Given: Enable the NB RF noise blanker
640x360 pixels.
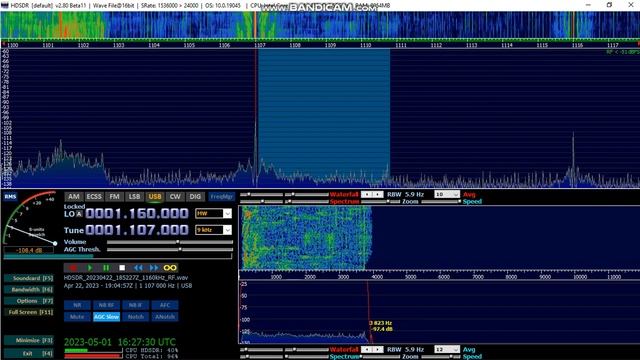Looking at the screenshot, I should point(106,305).
